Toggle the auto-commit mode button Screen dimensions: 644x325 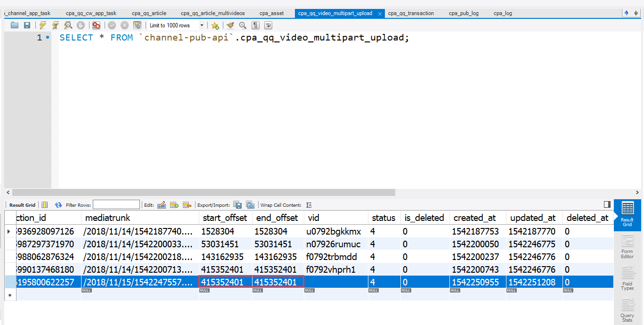point(137,25)
